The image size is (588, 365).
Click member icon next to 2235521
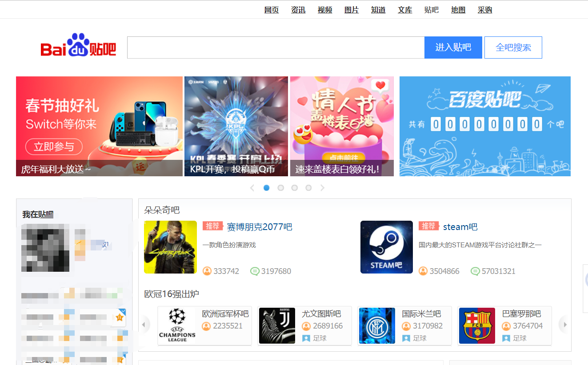(x=206, y=326)
